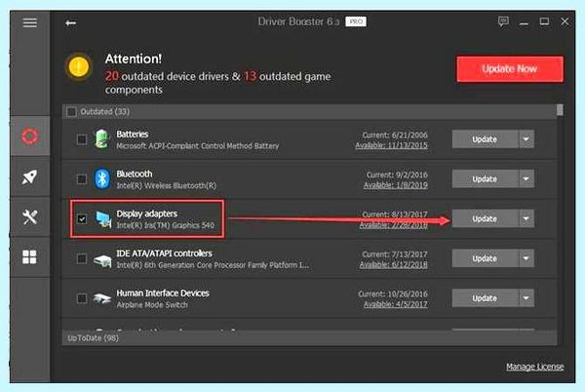The width and height of the screenshot is (585, 392).
Task: Click the Bluetooth device icon
Action: pos(101,179)
